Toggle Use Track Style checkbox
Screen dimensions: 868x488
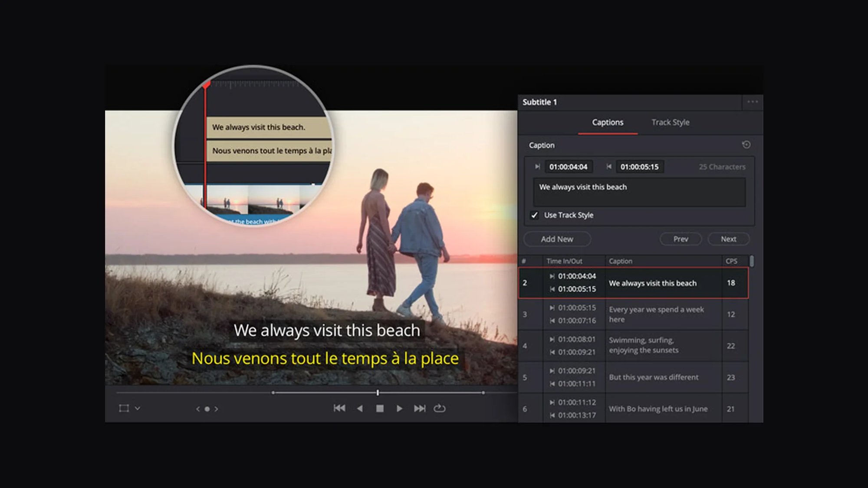click(534, 215)
